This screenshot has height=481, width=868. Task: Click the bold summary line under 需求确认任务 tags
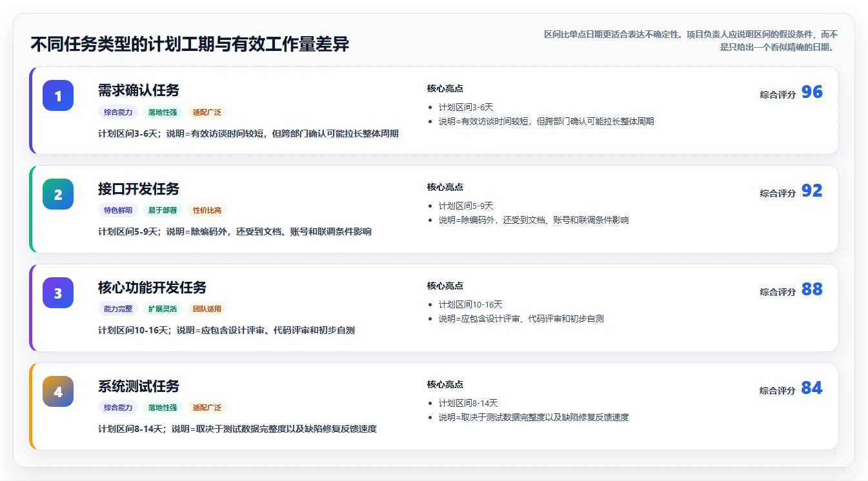coord(248,133)
